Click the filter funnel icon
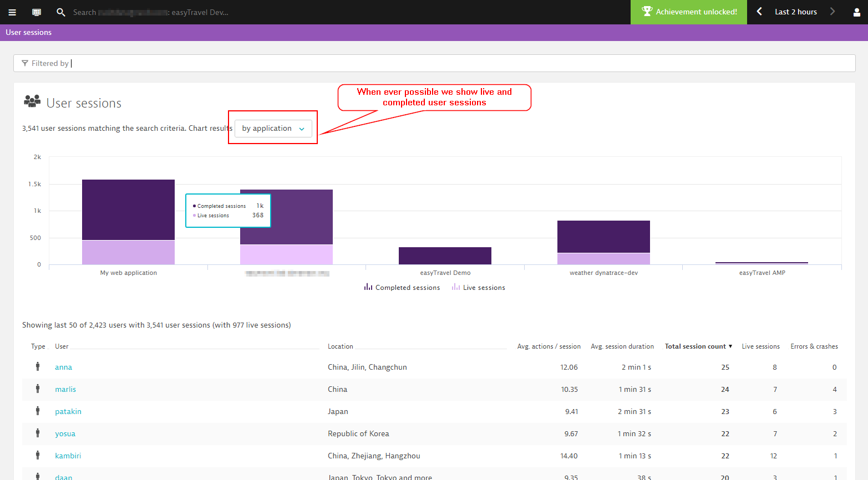 (24, 63)
